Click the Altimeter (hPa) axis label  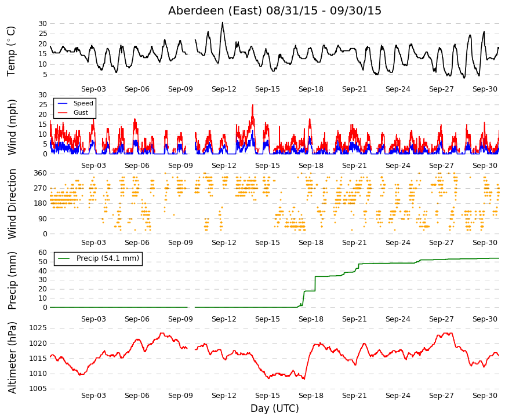12,357
